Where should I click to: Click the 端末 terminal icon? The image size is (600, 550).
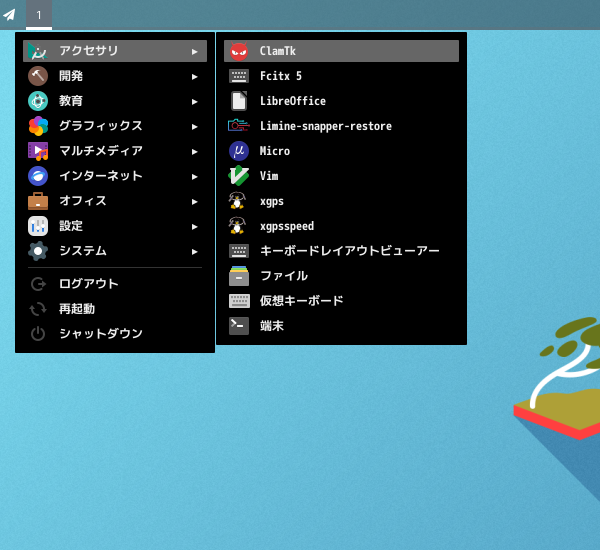[x=239, y=326]
